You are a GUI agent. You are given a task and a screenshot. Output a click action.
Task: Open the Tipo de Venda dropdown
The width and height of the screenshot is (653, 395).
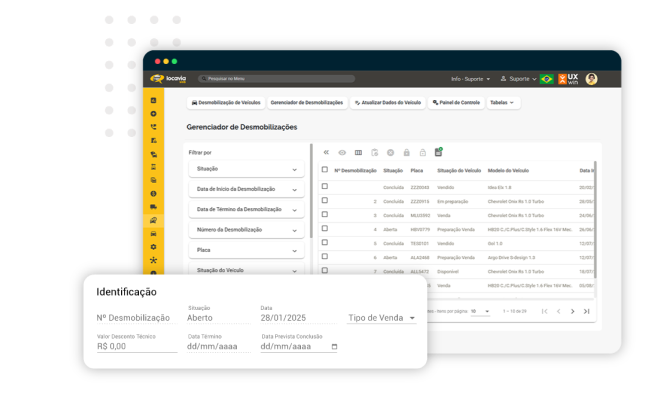pyautogui.click(x=381, y=318)
